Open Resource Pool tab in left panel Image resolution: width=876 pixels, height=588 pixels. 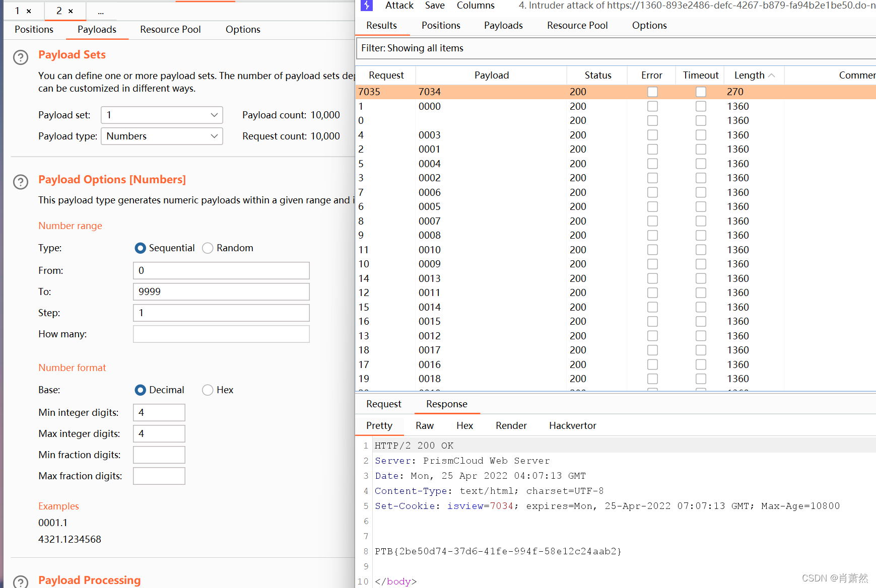170,30
